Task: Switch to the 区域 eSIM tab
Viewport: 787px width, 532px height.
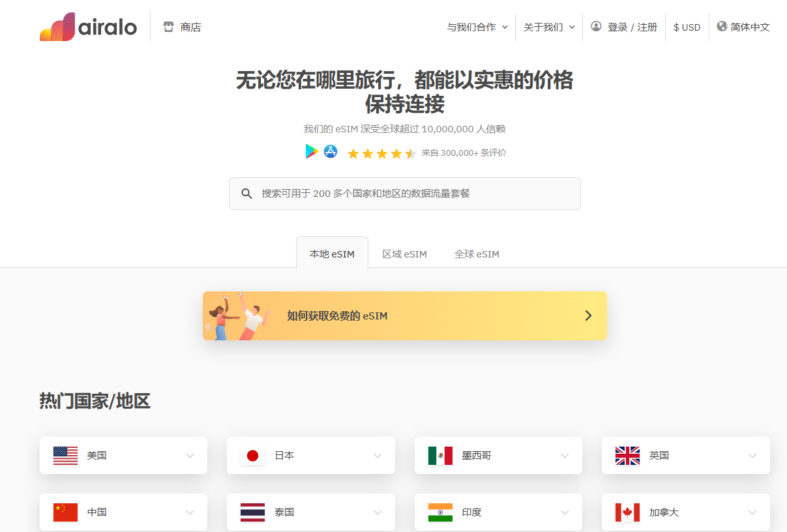Action: pos(404,254)
